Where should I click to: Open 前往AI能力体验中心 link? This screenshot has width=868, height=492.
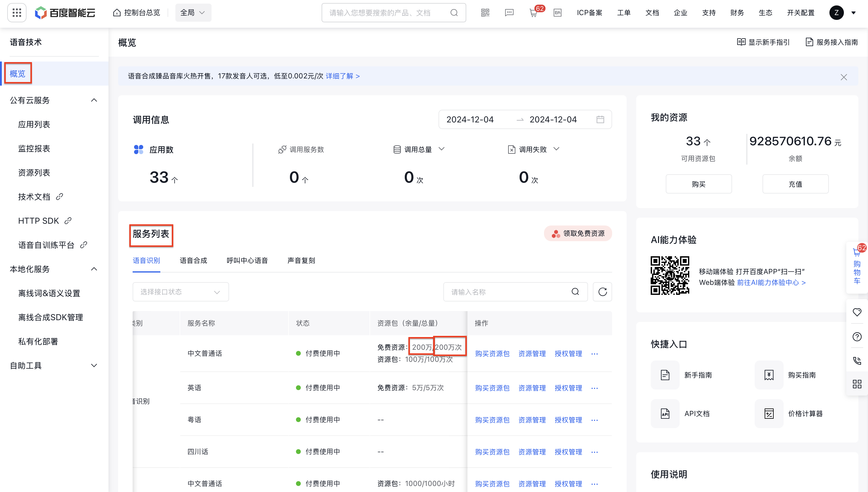pyautogui.click(x=771, y=283)
